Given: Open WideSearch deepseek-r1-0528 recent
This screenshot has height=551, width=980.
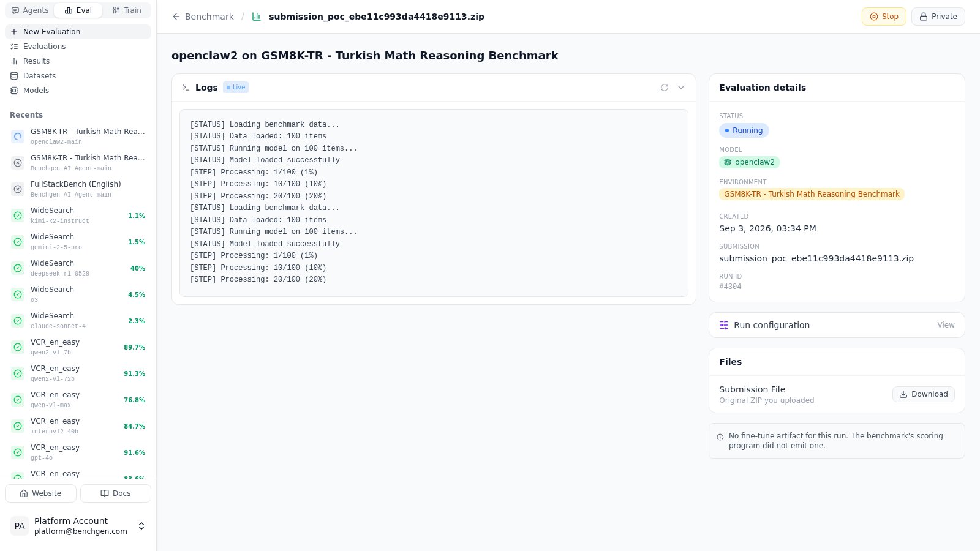Looking at the screenshot, I should pos(78,268).
